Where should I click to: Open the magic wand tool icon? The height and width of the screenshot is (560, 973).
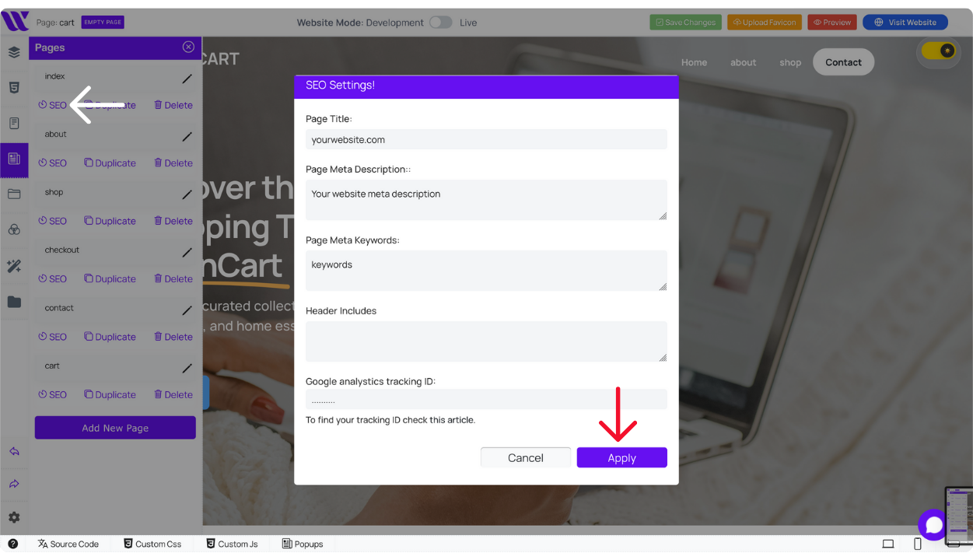pos(14,266)
